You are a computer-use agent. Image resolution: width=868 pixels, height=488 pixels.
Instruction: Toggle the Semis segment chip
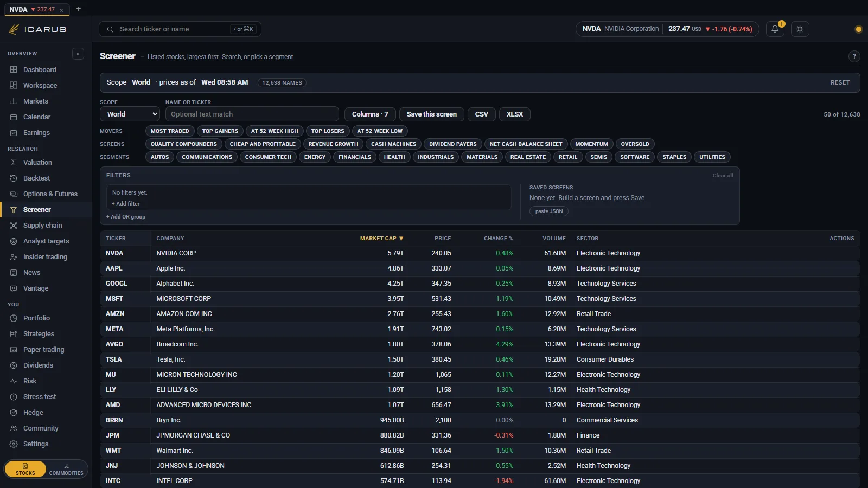pyautogui.click(x=598, y=157)
